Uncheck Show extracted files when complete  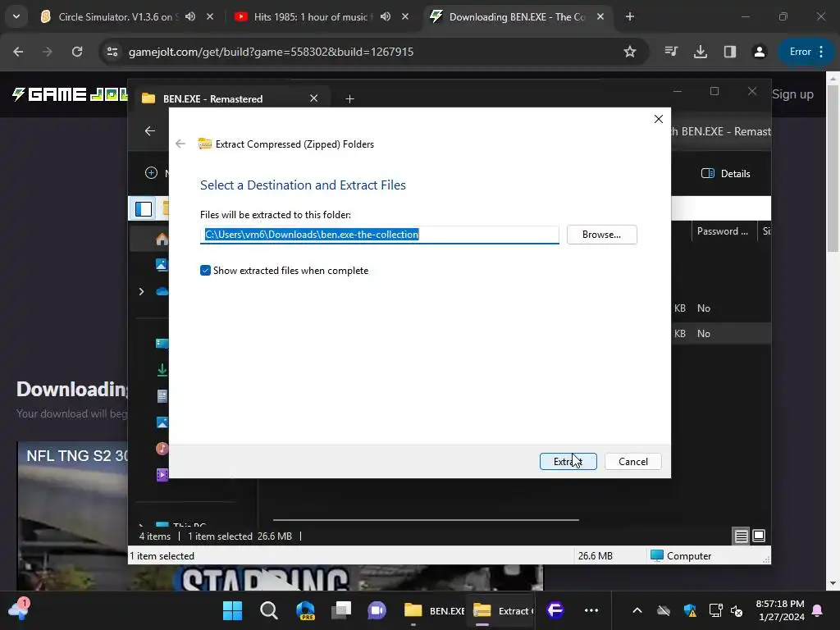point(205,271)
